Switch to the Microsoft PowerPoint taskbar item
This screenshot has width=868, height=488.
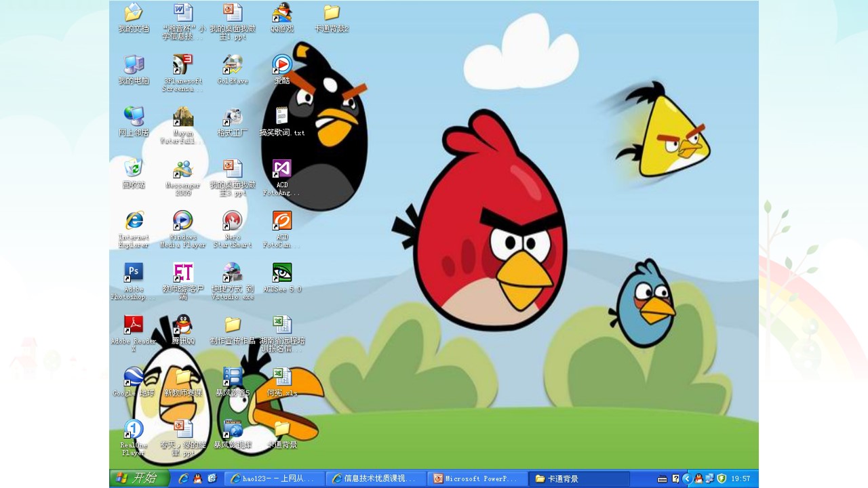477,479
